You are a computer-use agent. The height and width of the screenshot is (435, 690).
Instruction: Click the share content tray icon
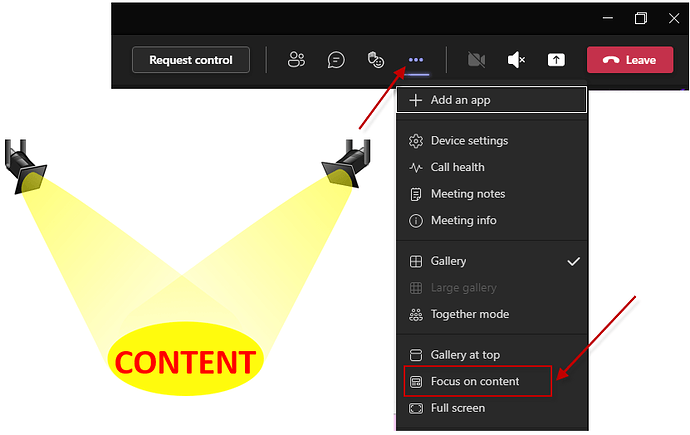(x=556, y=60)
